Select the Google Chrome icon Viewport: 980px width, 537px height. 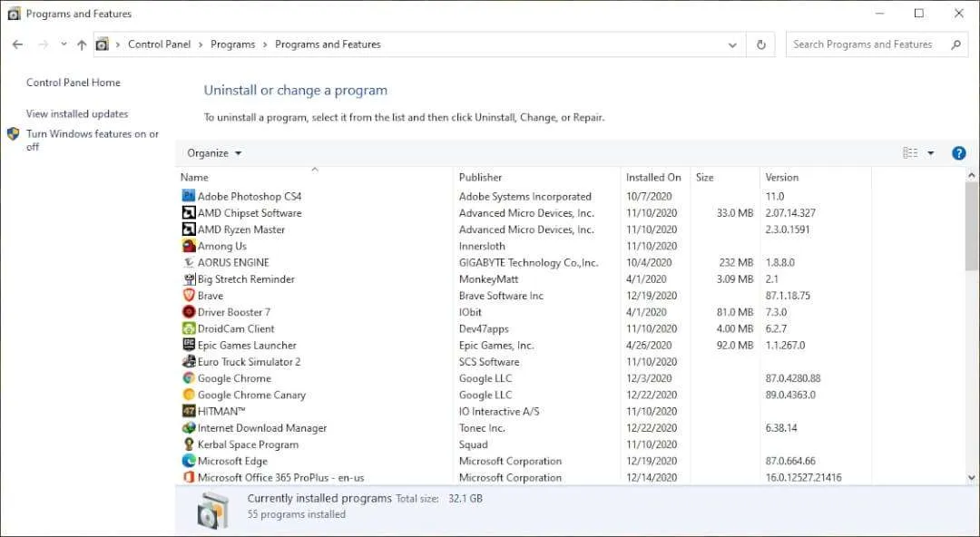(188, 377)
